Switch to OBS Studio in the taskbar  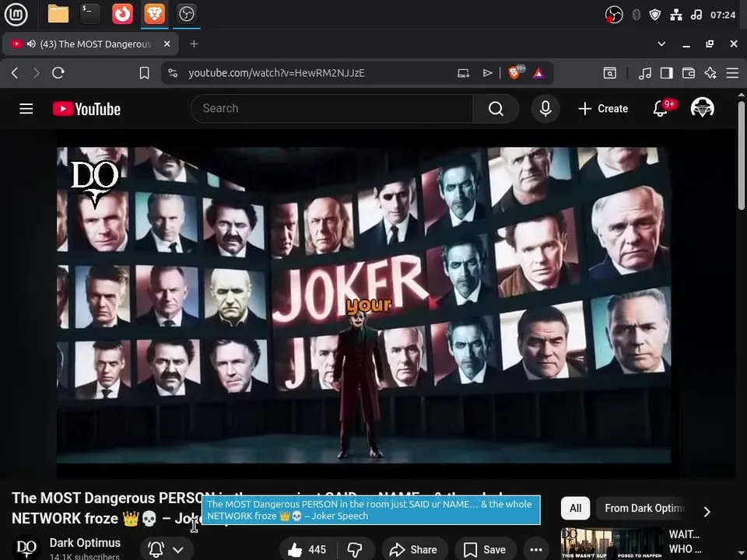pyautogui.click(x=186, y=14)
